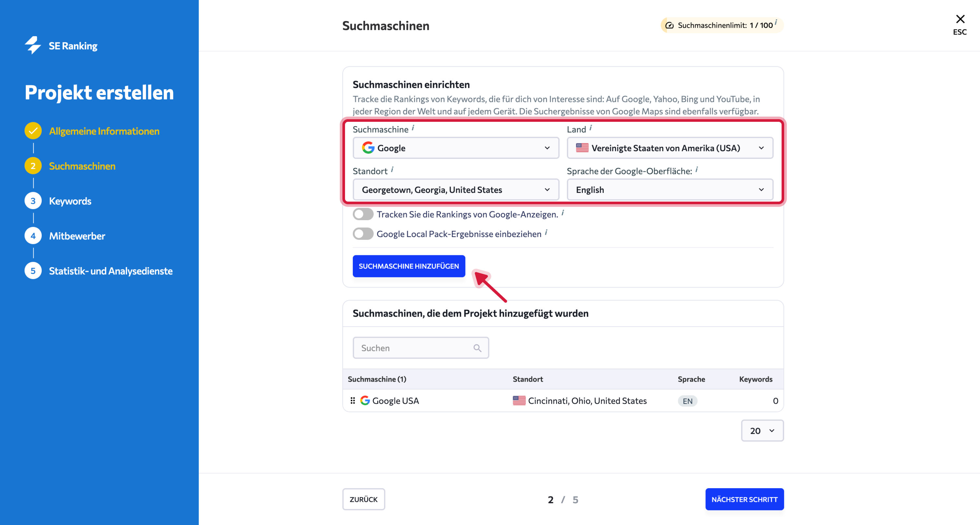
Task: Open the Suchmaschine Google dropdown
Action: 456,148
